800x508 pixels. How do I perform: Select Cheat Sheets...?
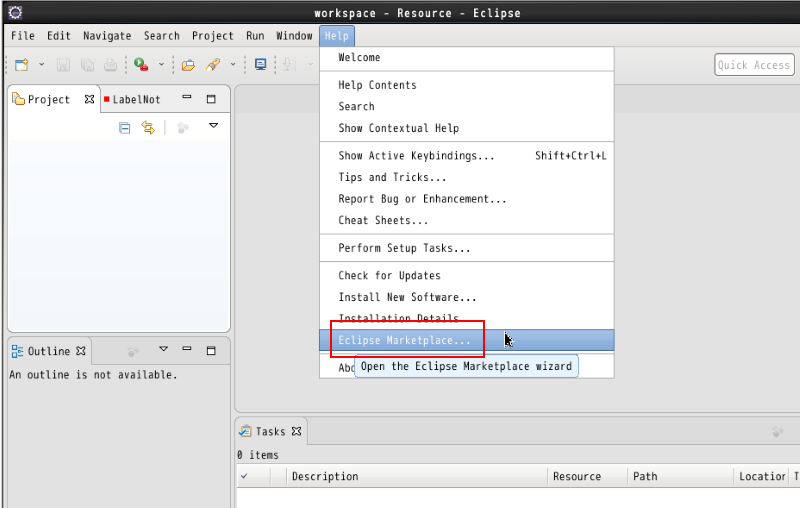pos(467,220)
